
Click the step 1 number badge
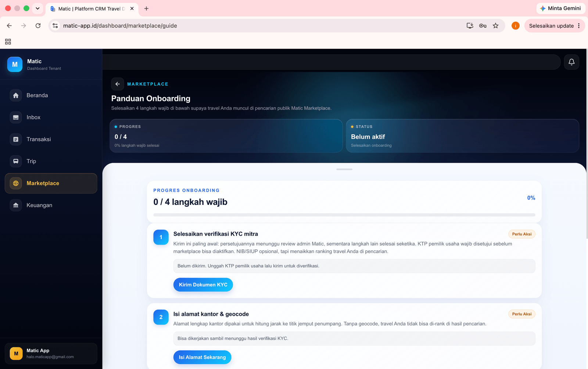pos(161,238)
